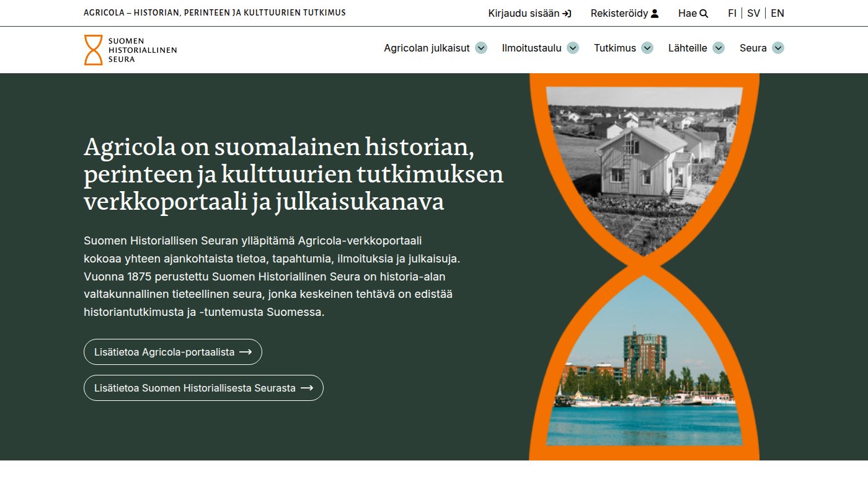Switch language to FI
Viewport: 868px width, 489px height.
click(732, 13)
